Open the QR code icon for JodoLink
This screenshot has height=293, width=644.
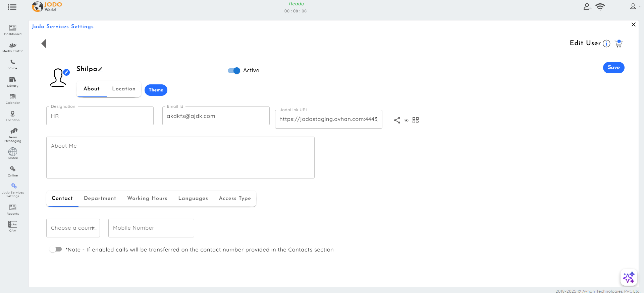416,120
